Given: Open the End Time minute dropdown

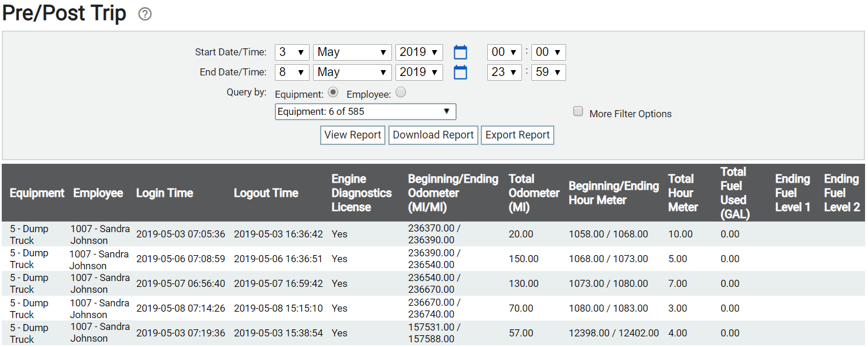Looking at the screenshot, I should [x=548, y=72].
